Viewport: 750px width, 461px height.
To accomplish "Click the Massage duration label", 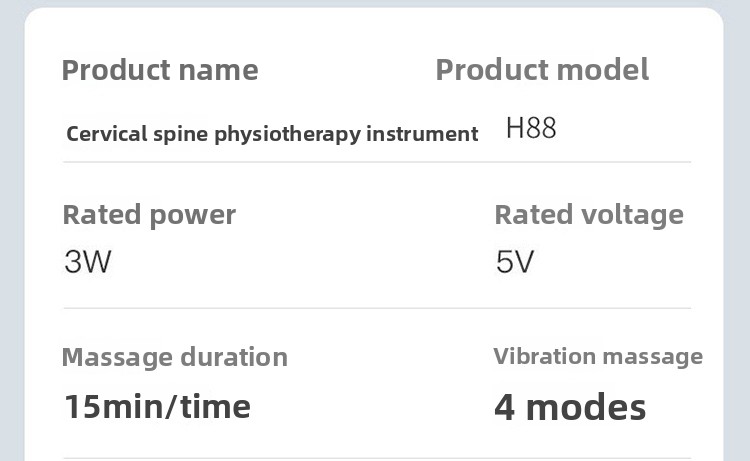I will 175,358.
